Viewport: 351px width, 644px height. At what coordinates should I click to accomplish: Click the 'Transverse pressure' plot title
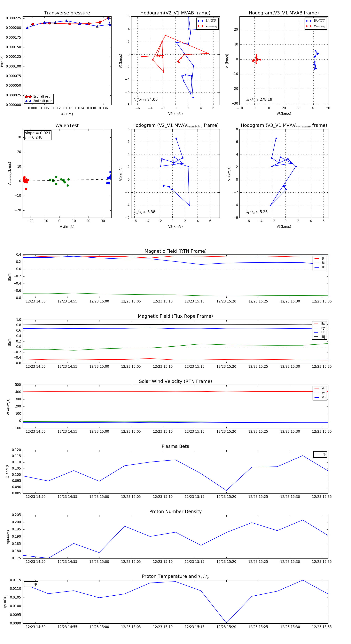[67, 13]
